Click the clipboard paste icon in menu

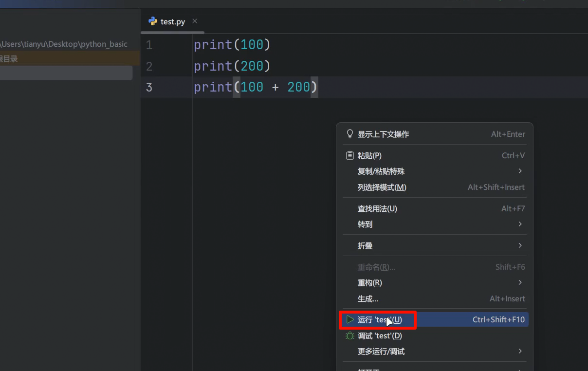[349, 156]
